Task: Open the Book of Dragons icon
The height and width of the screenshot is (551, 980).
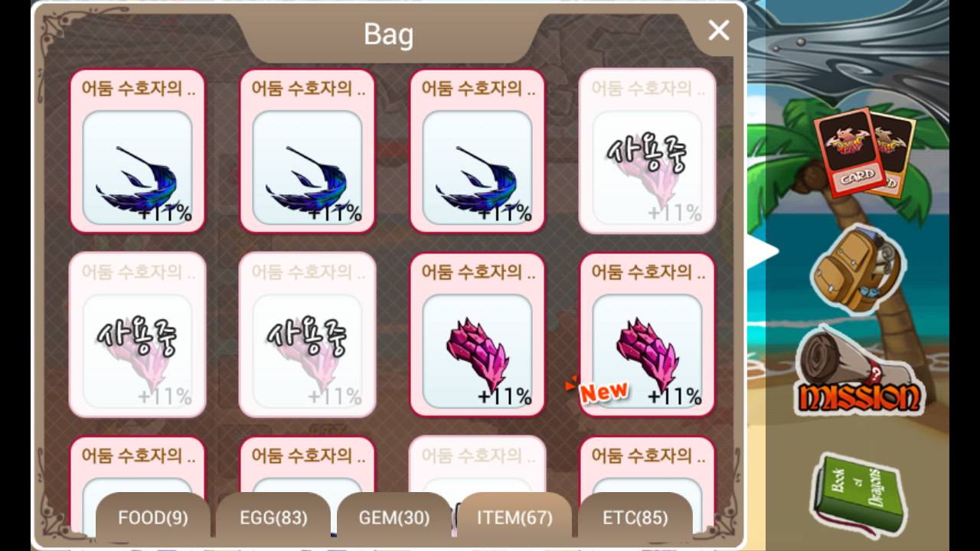Action: (859, 494)
